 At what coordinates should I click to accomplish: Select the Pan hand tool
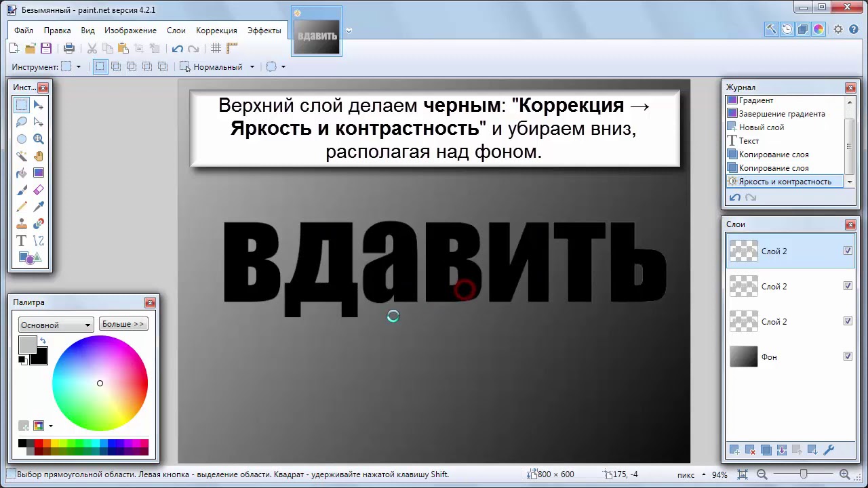(x=39, y=156)
